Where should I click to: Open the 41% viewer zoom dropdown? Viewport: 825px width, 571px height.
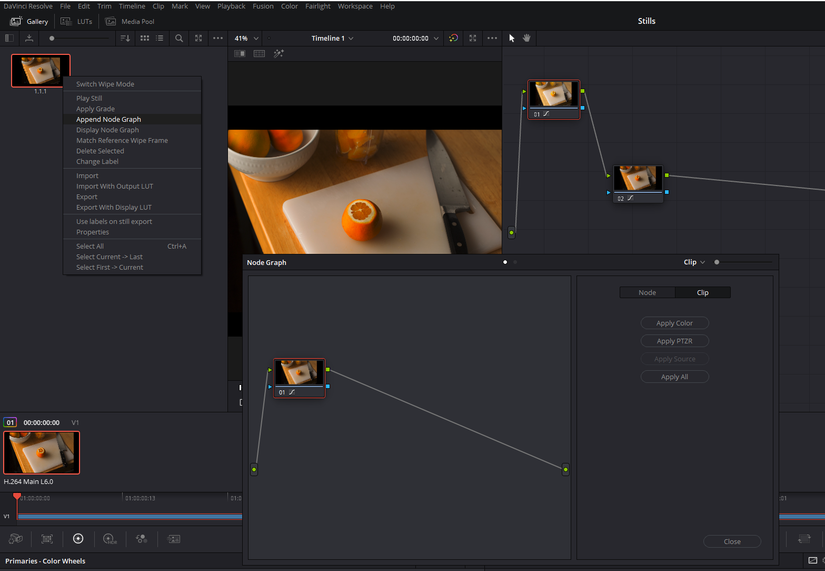246,38
